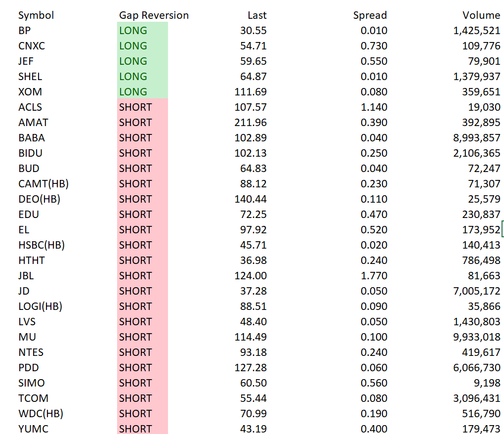Image resolution: width=504 pixels, height=434 pixels.
Task: Select the BP symbol cell
Action: [x=24, y=31]
